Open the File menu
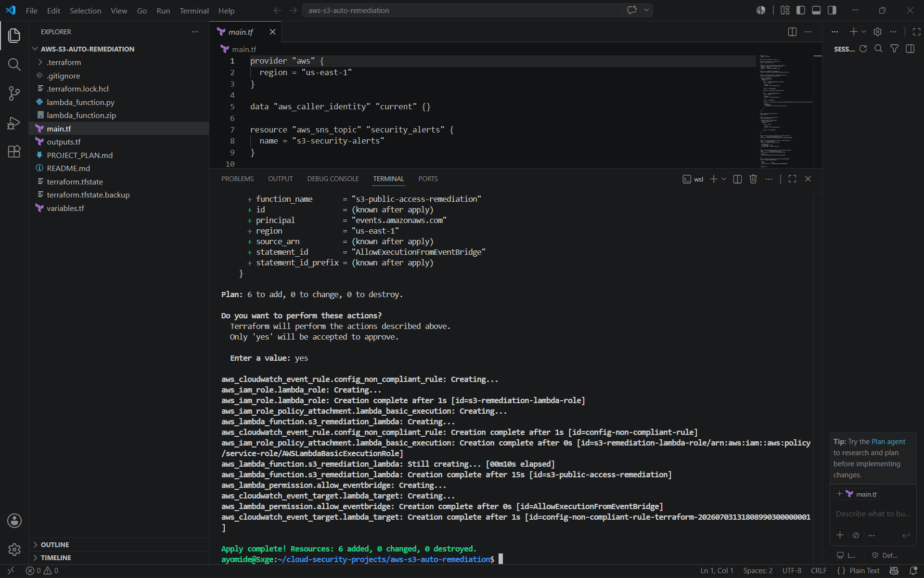924x578 pixels. coord(32,11)
